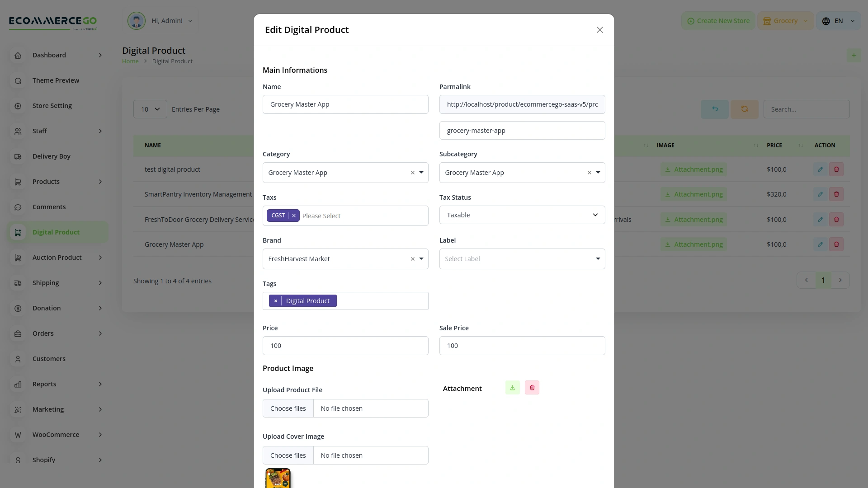Click the Create New Store button
868x488 pixels.
718,20
